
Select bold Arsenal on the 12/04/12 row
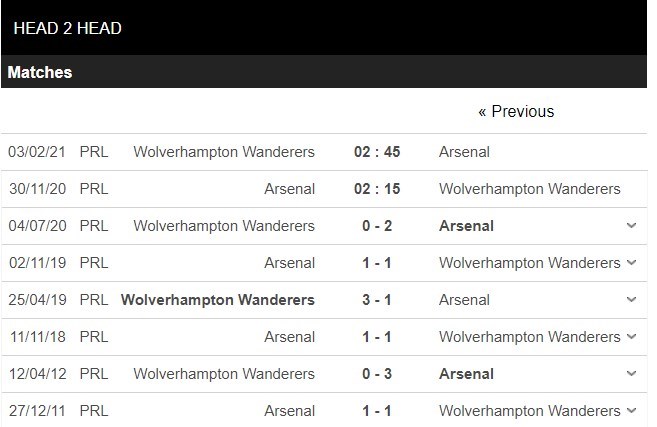466,374
